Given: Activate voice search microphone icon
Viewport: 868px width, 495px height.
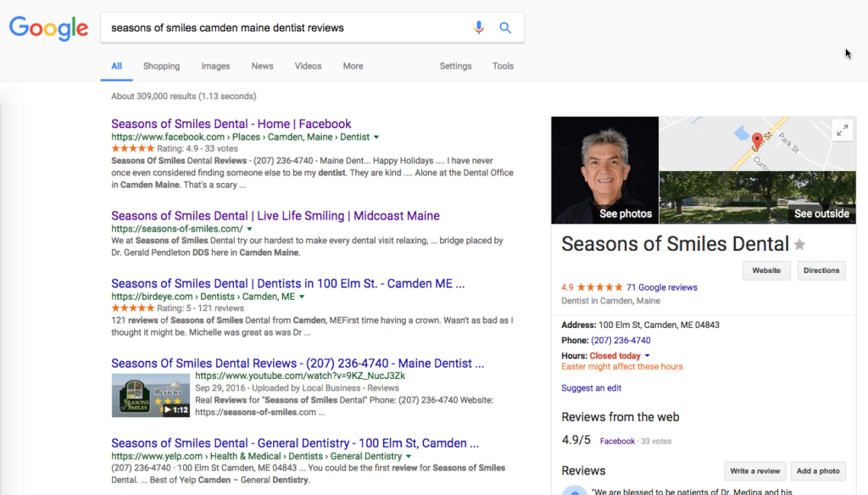Looking at the screenshot, I should coord(479,28).
